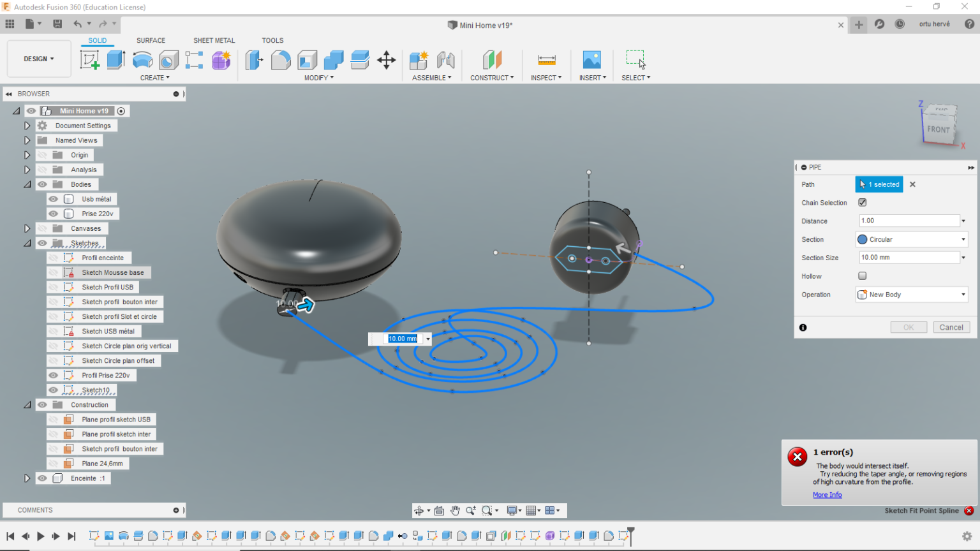
Task: Click the Revolve tool icon
Action: 142,60
